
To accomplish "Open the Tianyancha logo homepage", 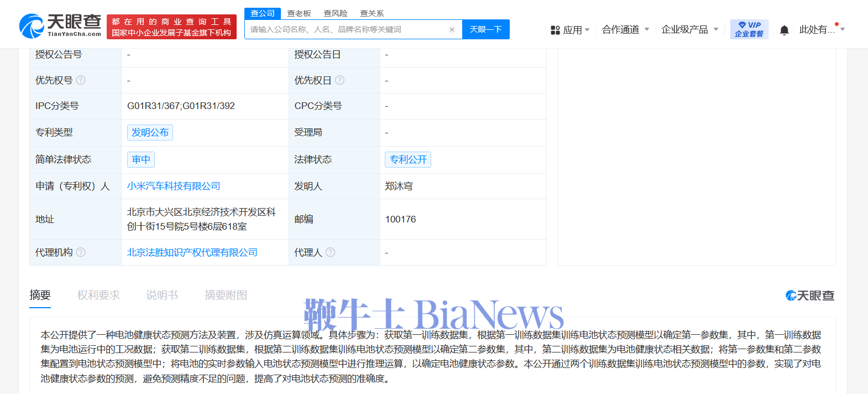I will (60, 25).
